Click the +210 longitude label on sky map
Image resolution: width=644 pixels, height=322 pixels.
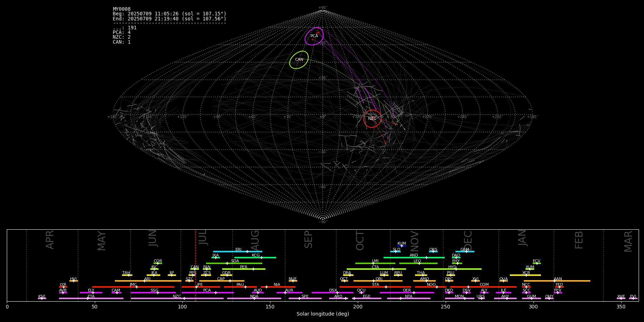pos(497,117)
